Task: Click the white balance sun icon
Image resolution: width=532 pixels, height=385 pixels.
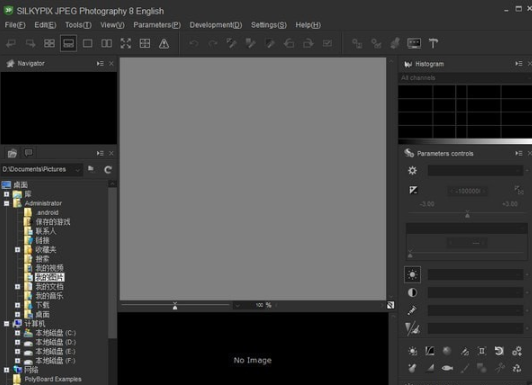Action: pyautogui.click(x=413, y=274)
